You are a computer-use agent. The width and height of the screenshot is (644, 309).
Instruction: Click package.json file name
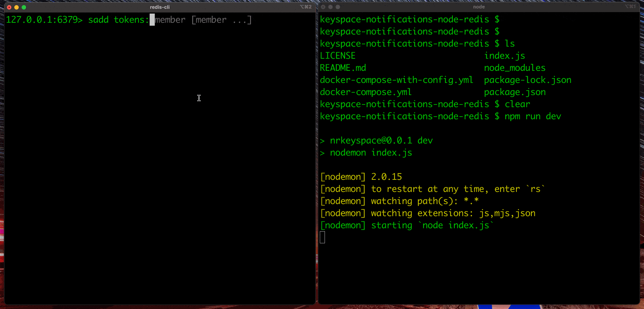pyautogui.click(x=515, y=92)
